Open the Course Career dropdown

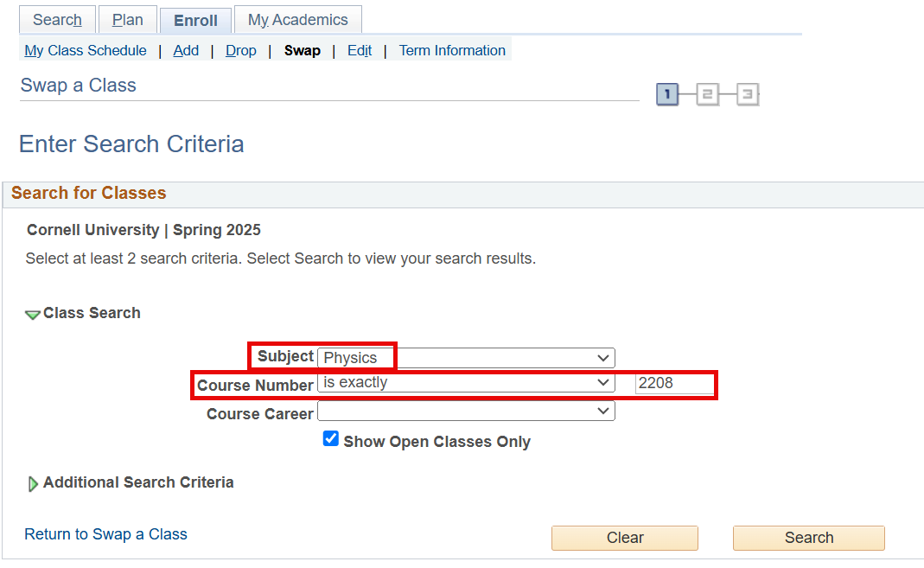tap(466, 412)
